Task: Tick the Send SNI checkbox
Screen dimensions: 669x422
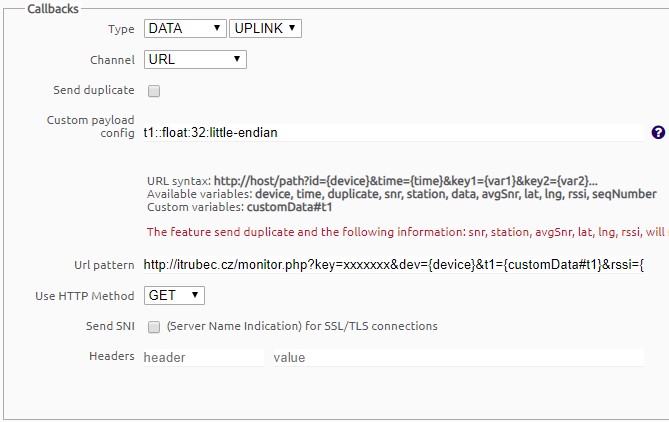Action: (154, 327)
